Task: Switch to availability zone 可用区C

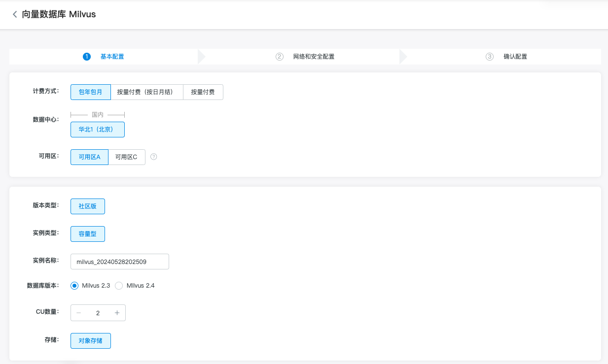Action: [127, 157]
